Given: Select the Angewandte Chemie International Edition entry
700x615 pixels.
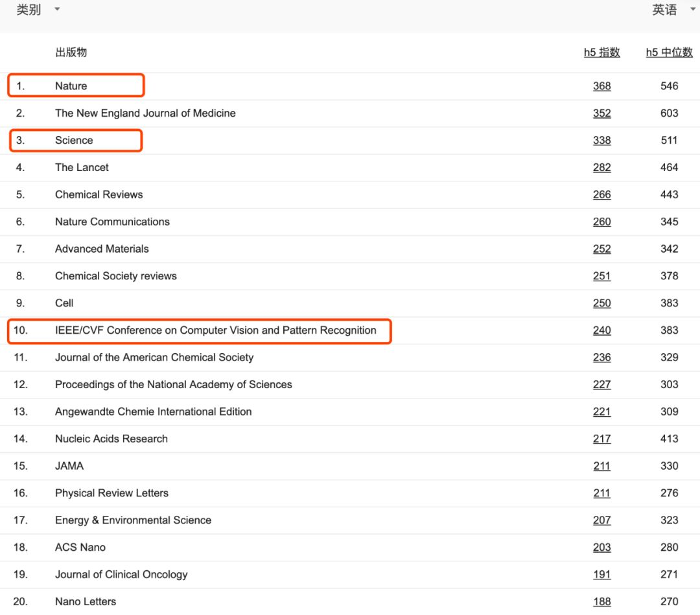Looking at the screenshot, I should click(153, 412).
